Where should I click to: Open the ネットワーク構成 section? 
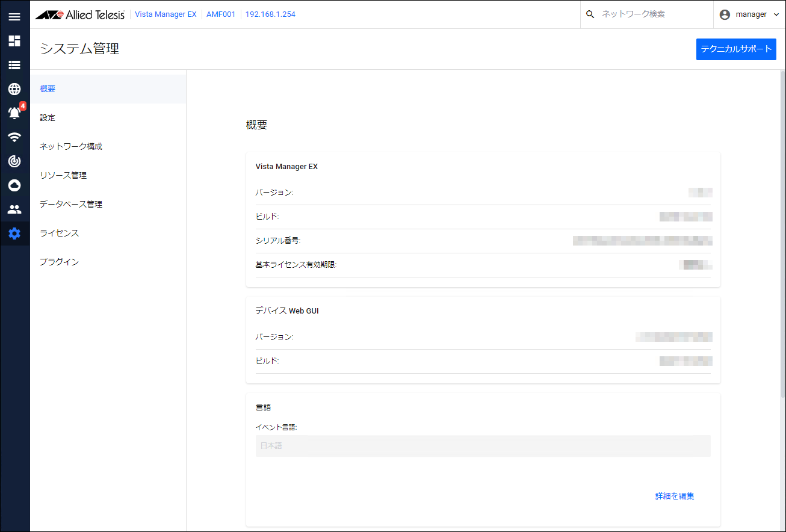click(70, 146)
